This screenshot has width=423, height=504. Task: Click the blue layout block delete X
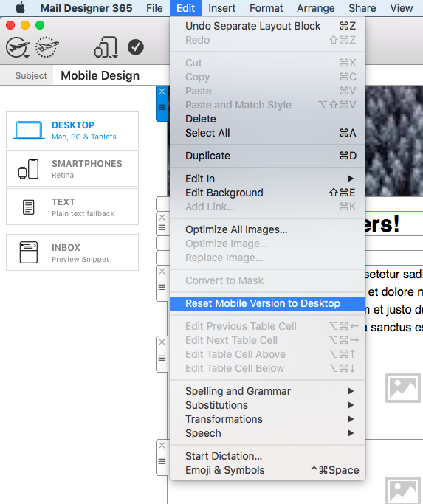pos(162,92)
